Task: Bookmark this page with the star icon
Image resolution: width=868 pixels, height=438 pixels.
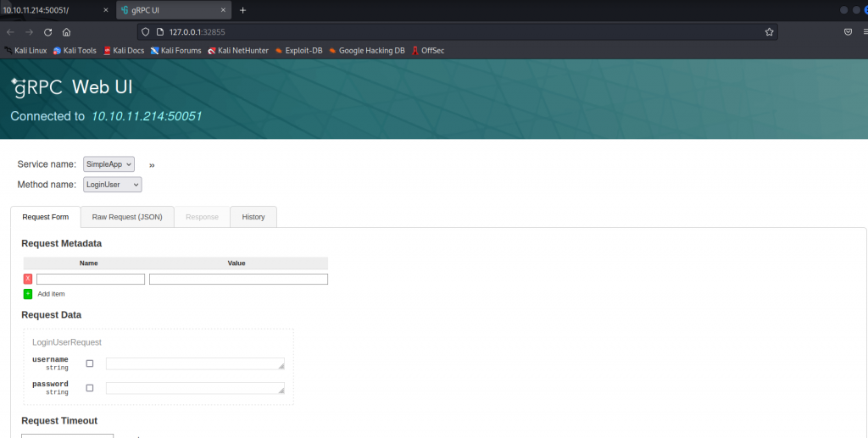Action: (x=769, y=31)
